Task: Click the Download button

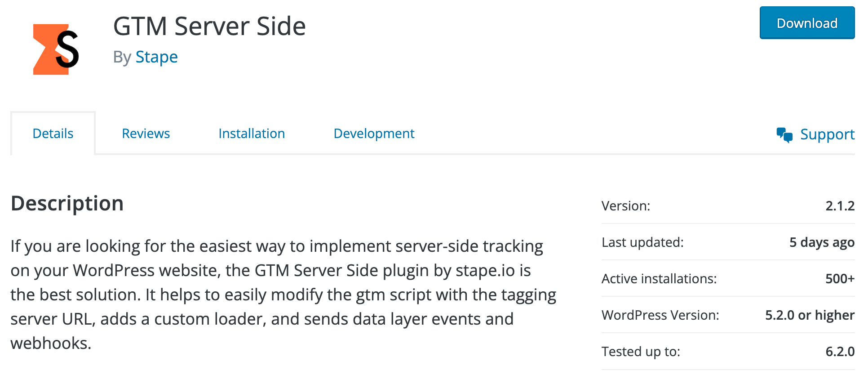Action: [806, 22]
